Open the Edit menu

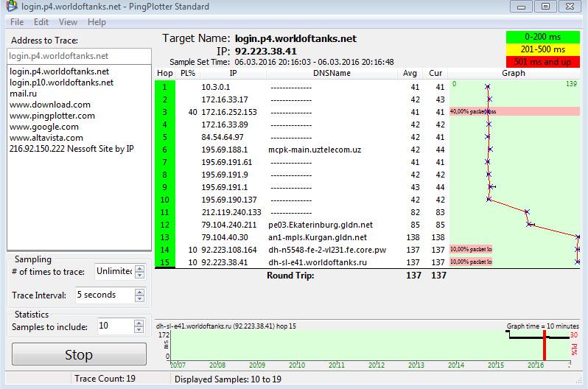point(41,22)
